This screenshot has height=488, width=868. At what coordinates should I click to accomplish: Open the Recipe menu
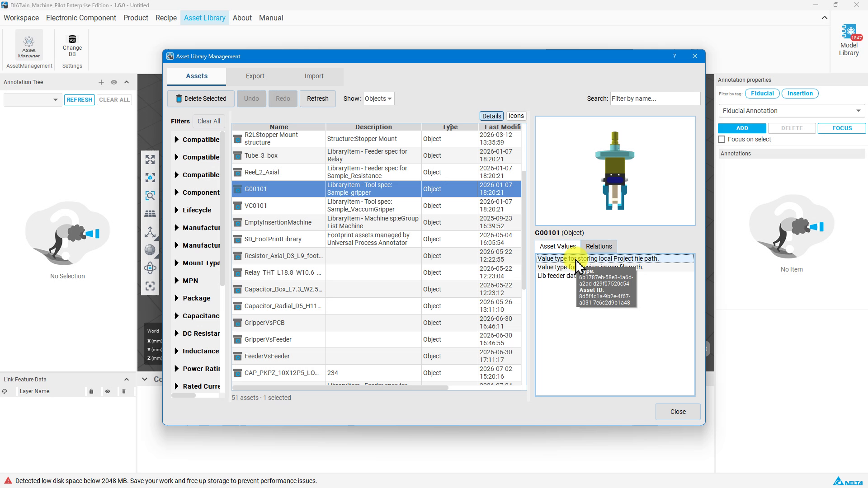click(166, 18)
